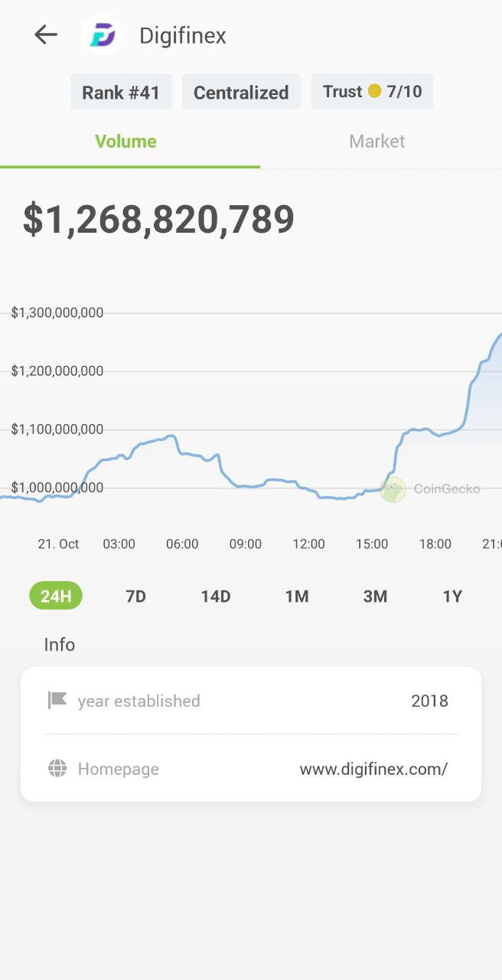Click the $1,000,000,000 axis label
The image size is (502, 980).
click(57, 487)
